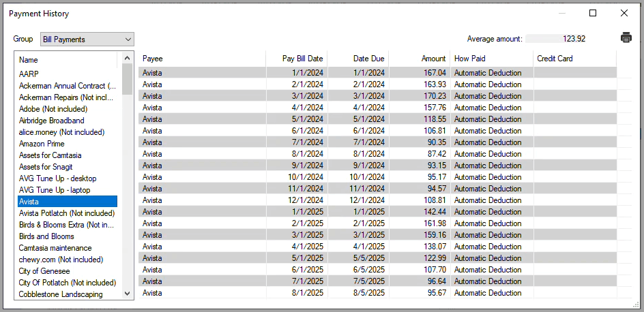The image size is (644, 312).
Task: Click the 108.81 amount cell
Action: (x=420, y=200)
